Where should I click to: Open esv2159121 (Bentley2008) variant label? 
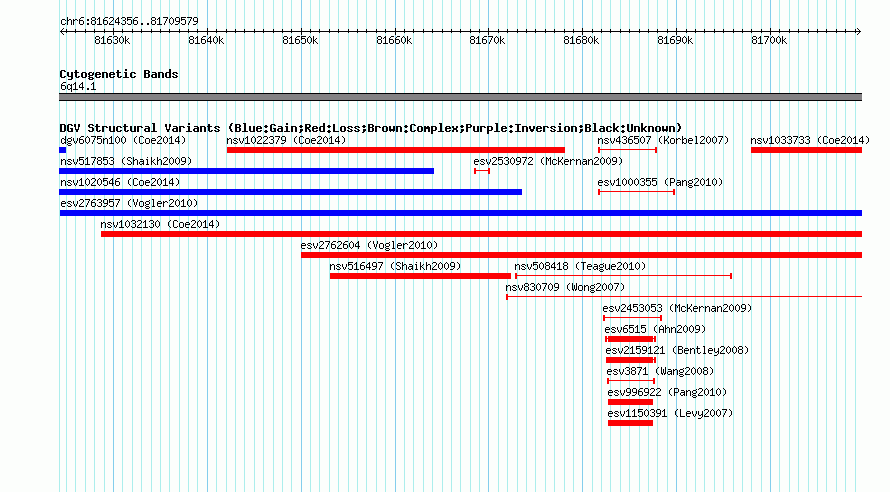pyautogui.click(x=677, y=350)
